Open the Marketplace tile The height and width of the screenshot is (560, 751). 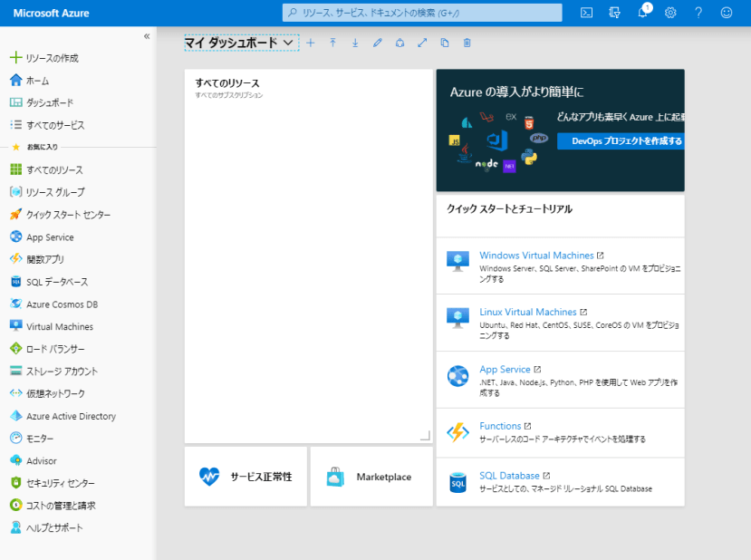(x=371, y=477)
